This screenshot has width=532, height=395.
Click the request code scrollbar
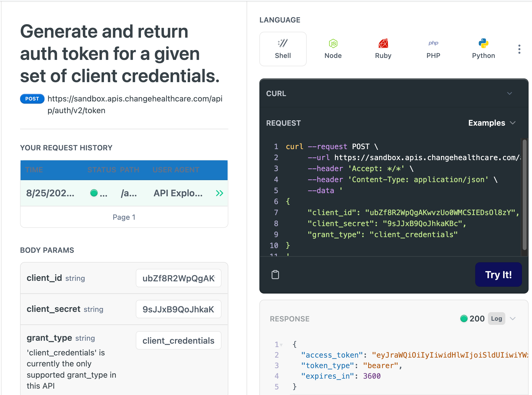[524, 194]
